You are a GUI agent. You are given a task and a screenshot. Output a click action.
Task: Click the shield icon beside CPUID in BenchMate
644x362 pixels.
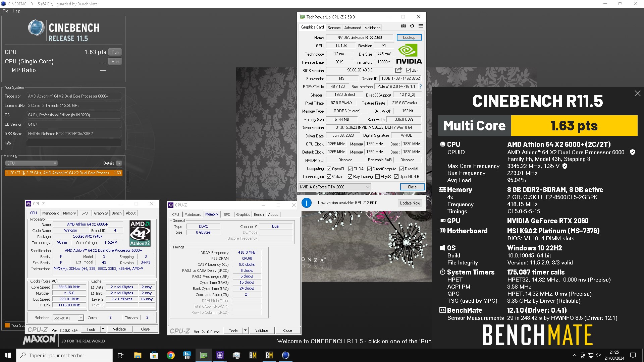(633, 152)
